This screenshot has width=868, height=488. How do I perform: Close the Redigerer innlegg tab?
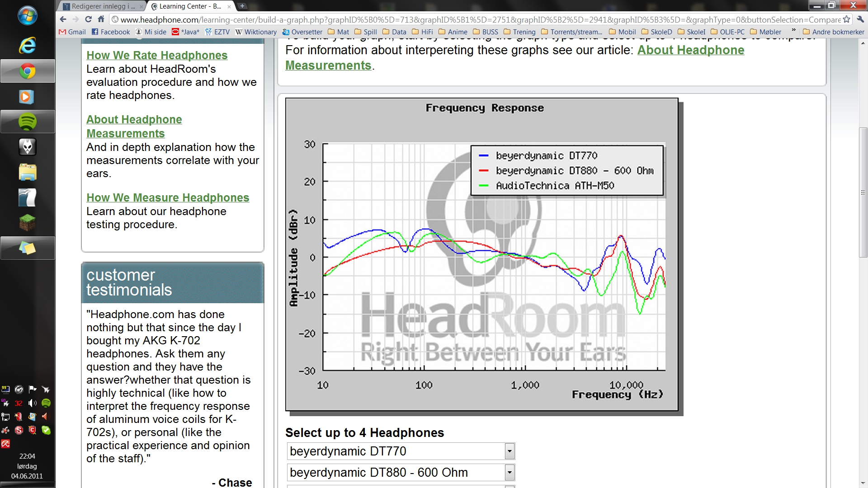pyautogui.click(x=142, y=6)
